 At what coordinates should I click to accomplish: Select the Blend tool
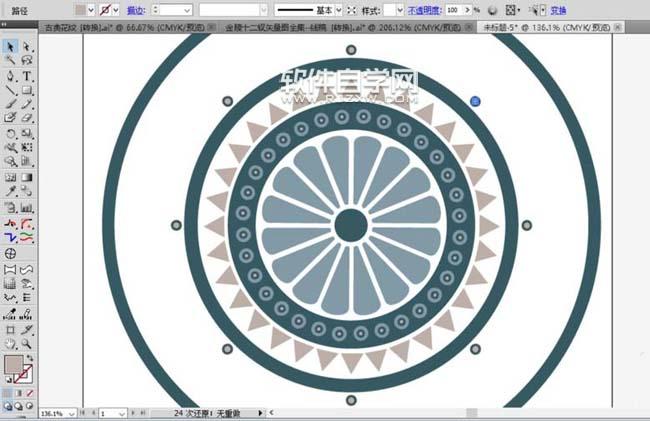(x=27, y=191)
